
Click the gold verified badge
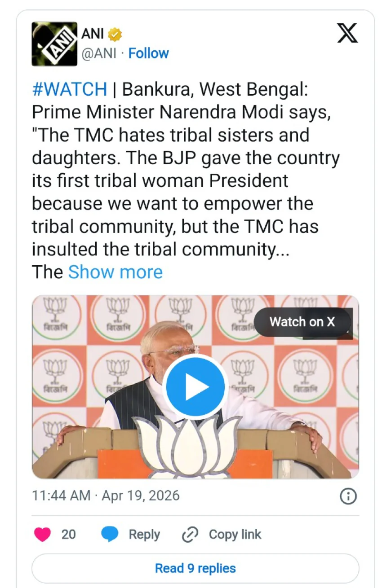[116, 34]
